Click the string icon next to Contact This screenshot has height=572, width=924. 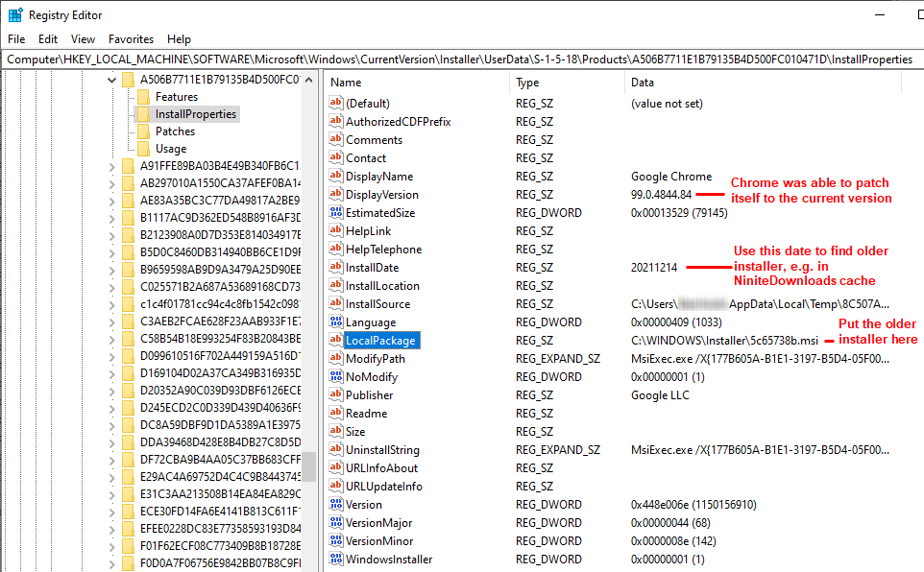336,157
